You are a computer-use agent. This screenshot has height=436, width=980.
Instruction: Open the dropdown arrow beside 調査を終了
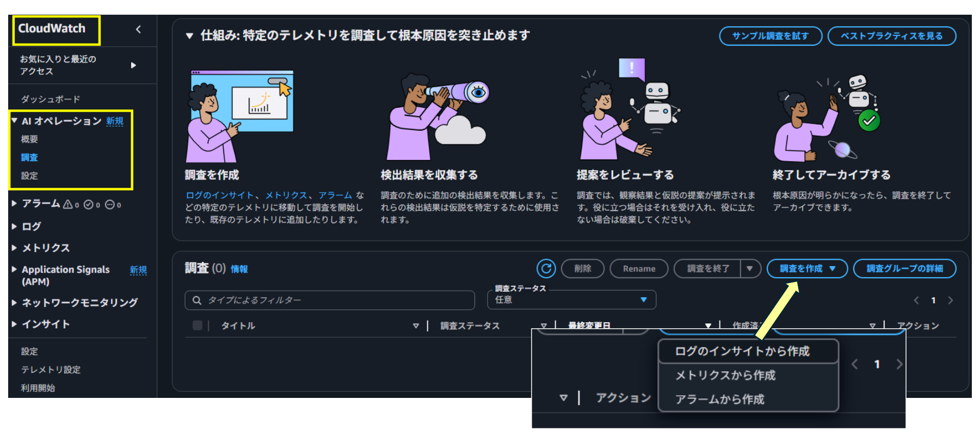click(x=750, y=268)
